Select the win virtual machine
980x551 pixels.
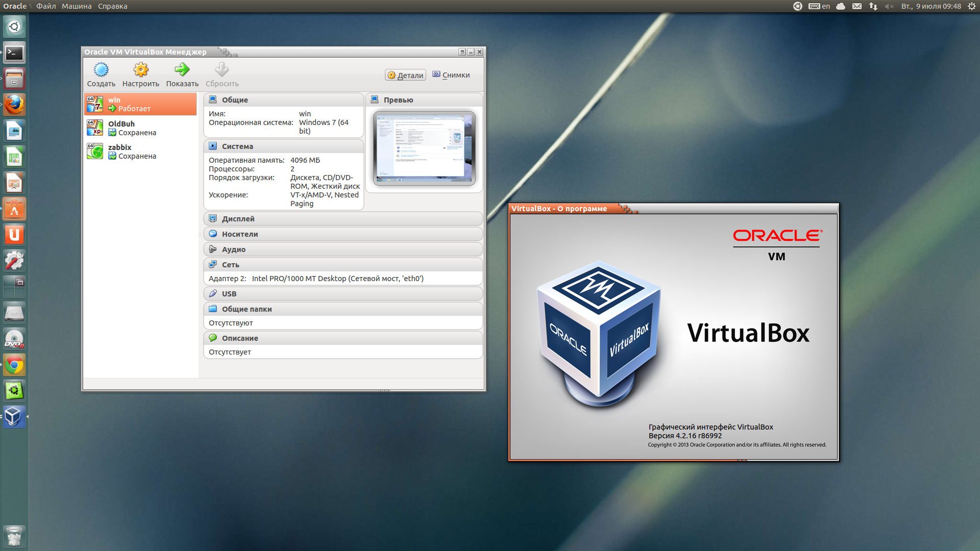[x=140, y=104]
